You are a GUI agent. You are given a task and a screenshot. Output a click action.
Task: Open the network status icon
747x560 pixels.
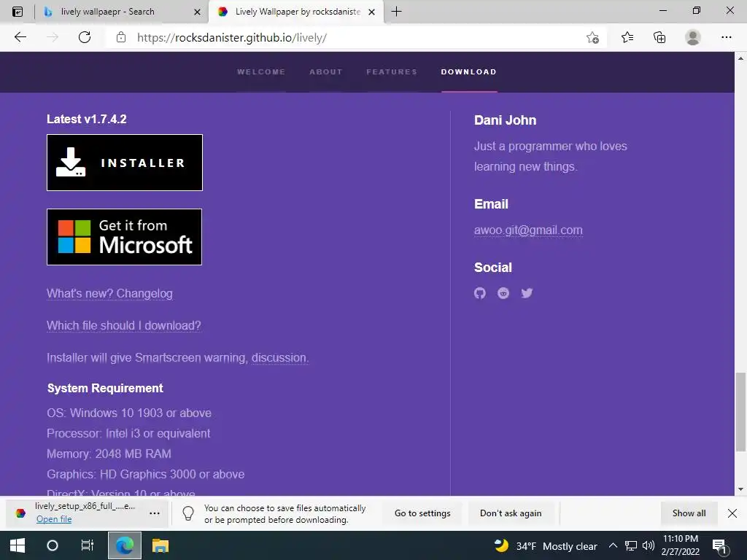(631, 545)
